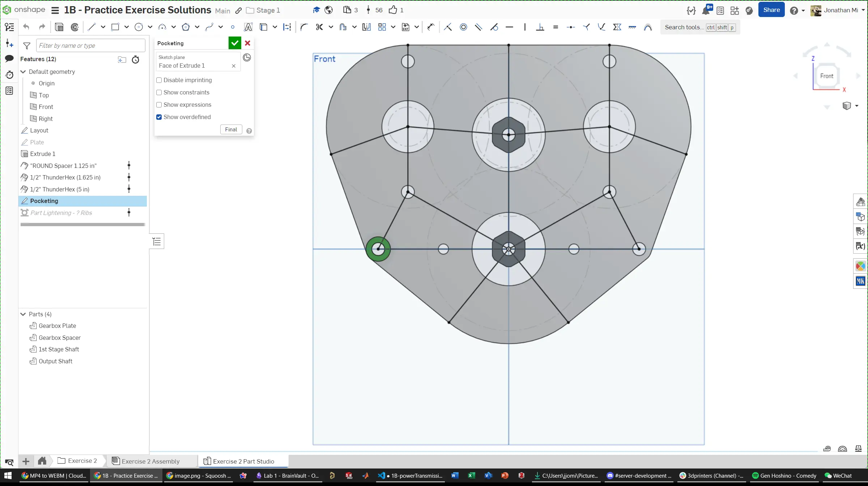Select the Dimension tool
868x486 pixels.
click(430, 27)
